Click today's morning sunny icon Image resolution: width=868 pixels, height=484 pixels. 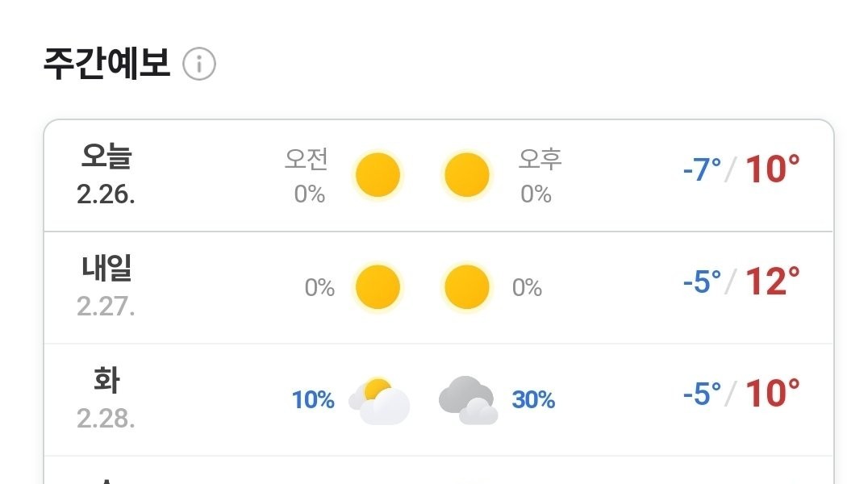[x=378, y=174]
